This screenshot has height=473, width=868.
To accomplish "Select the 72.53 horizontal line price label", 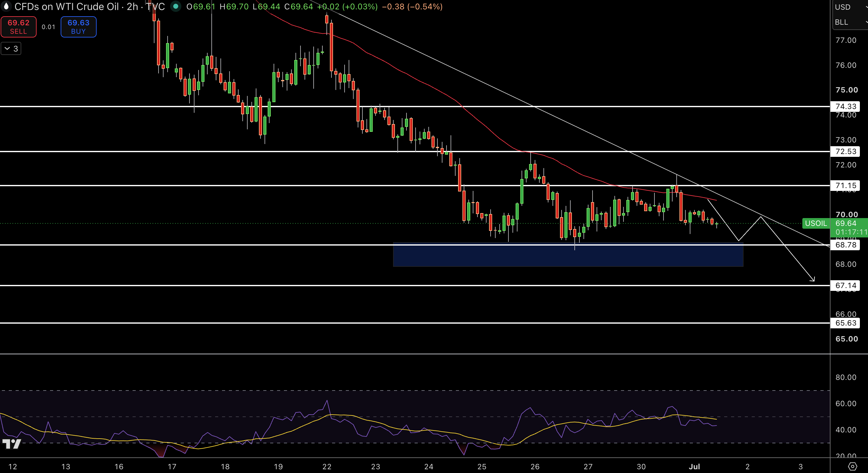I will pos(845,152).
